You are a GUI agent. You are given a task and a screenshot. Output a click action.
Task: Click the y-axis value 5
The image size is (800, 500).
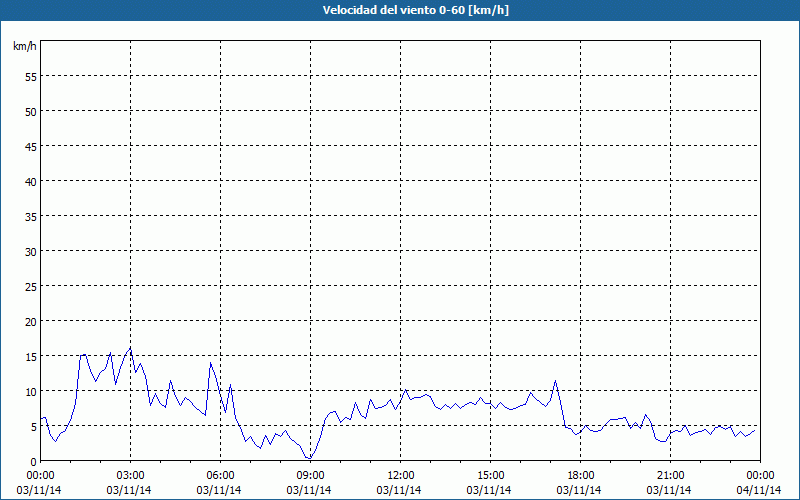point(34,427)
